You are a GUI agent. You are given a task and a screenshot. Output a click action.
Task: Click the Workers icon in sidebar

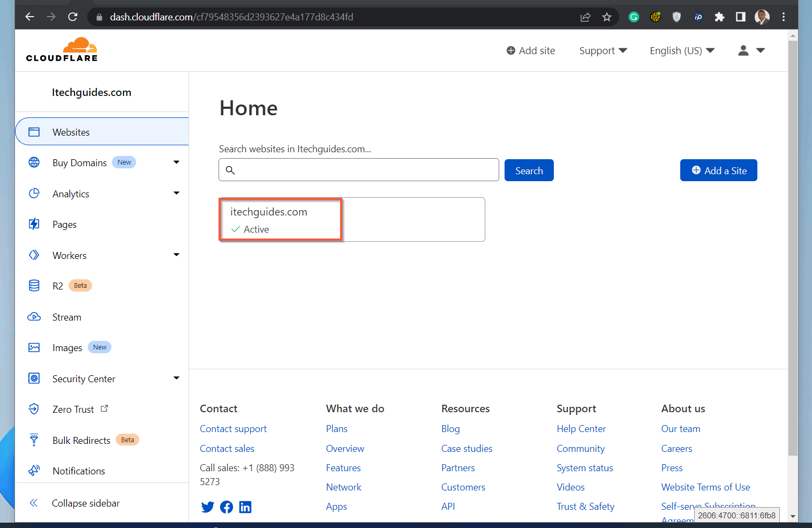(x=34, y=255)
